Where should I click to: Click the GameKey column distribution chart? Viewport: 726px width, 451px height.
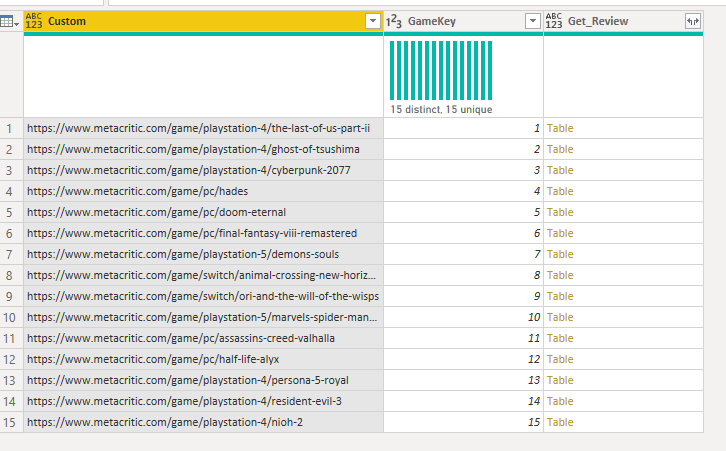click(441, 70)
